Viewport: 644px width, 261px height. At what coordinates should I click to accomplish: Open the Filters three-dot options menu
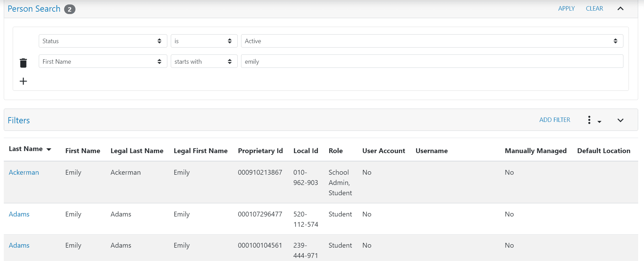click(x=594, y=120)
